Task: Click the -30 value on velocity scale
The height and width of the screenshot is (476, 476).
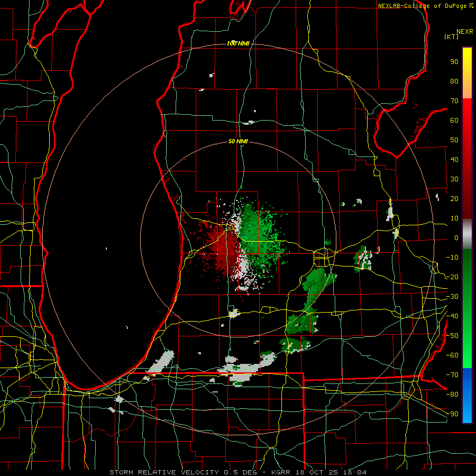Action: pos(452,297)
